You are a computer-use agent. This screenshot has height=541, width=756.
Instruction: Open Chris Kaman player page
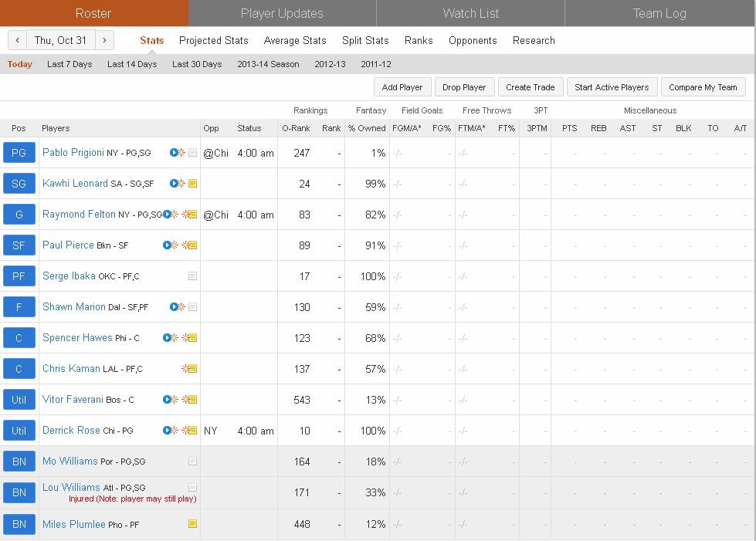coord(71,369)
